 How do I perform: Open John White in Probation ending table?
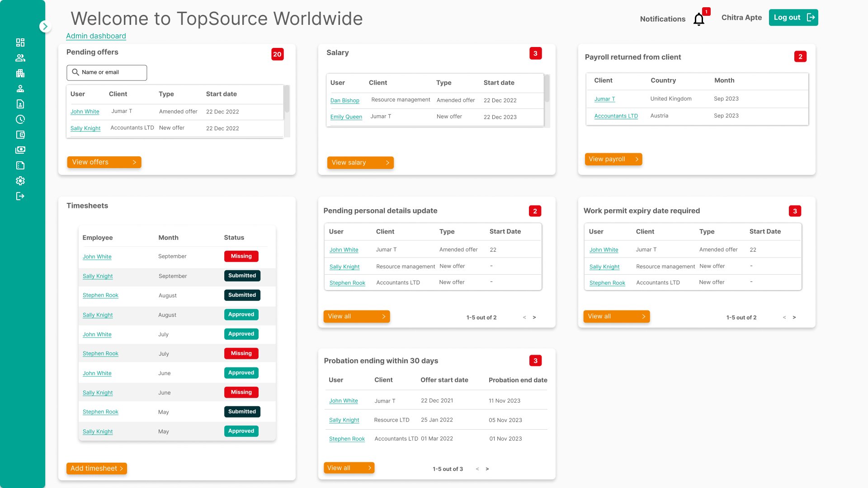tap(343, 401)
